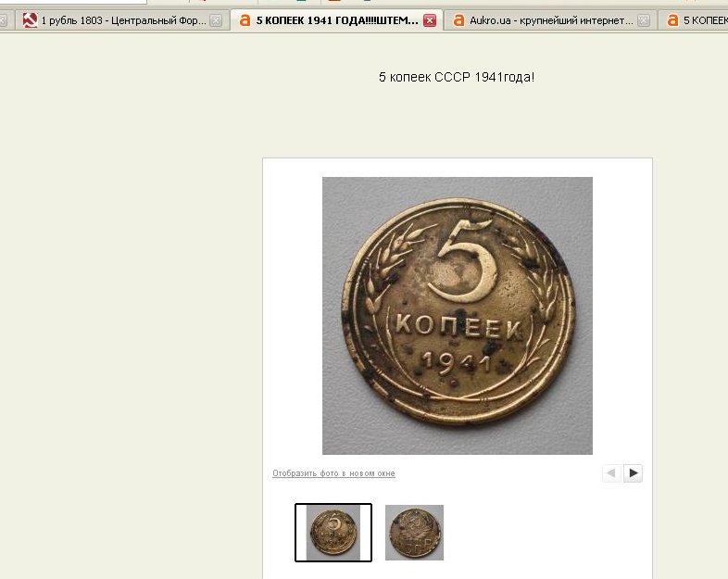The width and height of the screenshot is (728, 579).
Task: Click the orange Aukro favicon on the active tab
Action: [245, 20]
